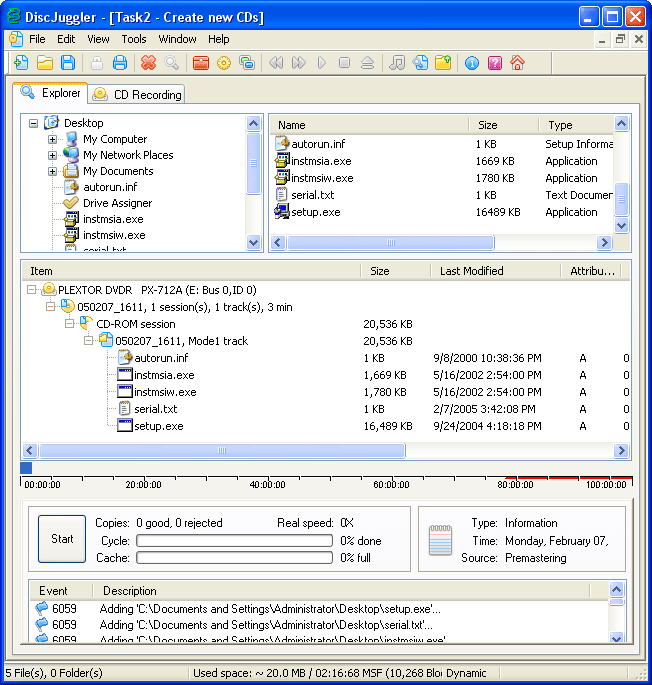Click the home toolbar icon
Viewport: 652px width, 685px height.
[517, 63]
